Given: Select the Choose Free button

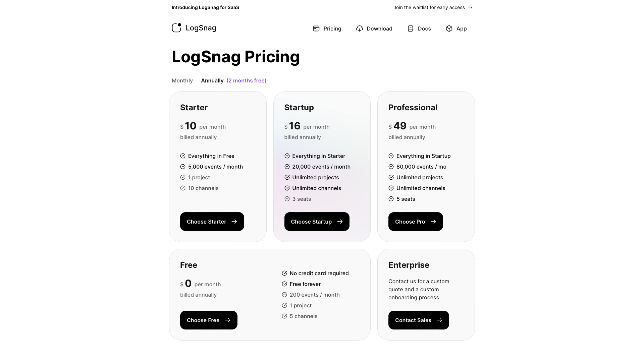Looking at the screenshot, I should (x=209, y=320).
